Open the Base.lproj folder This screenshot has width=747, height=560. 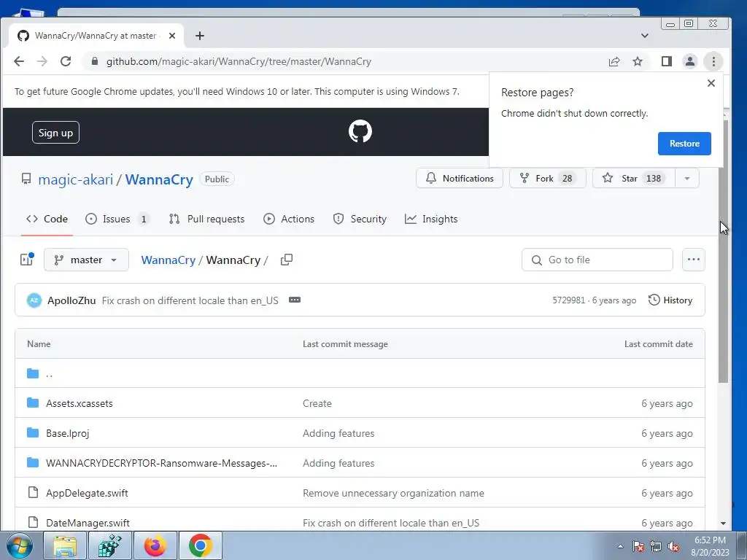click(x=67, y=433)
